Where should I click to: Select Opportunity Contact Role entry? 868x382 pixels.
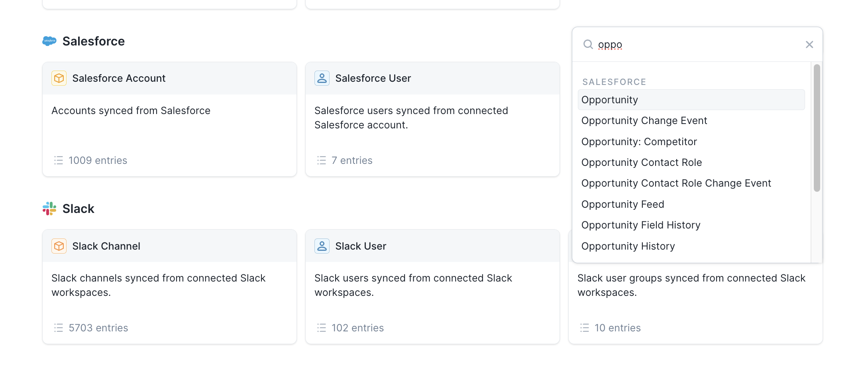click(641, 162)
